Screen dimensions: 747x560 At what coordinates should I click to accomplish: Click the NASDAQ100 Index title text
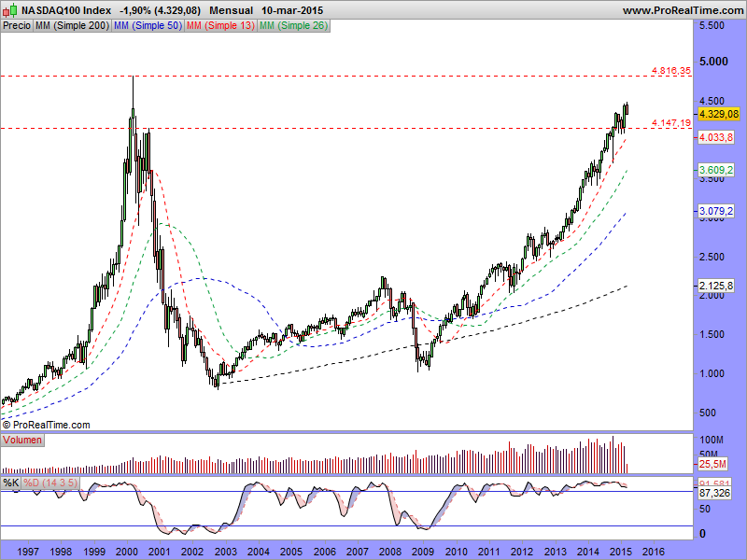pos(66,10)
